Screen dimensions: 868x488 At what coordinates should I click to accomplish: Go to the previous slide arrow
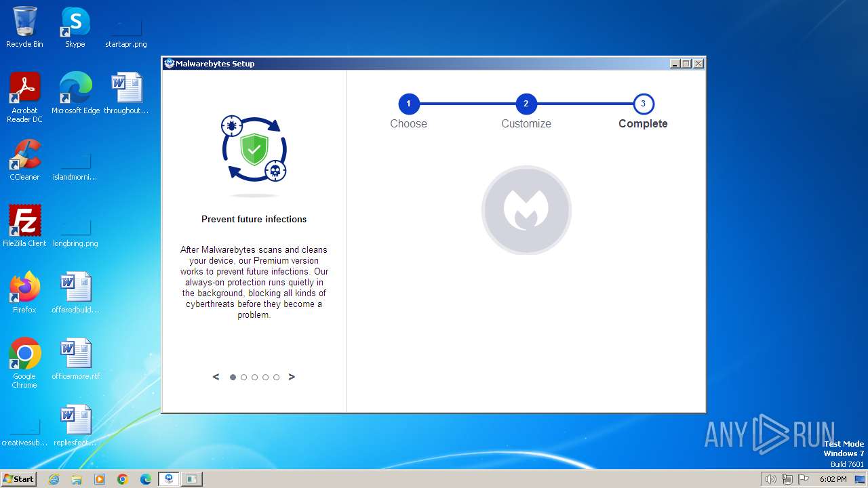click(x=216, y=377)
